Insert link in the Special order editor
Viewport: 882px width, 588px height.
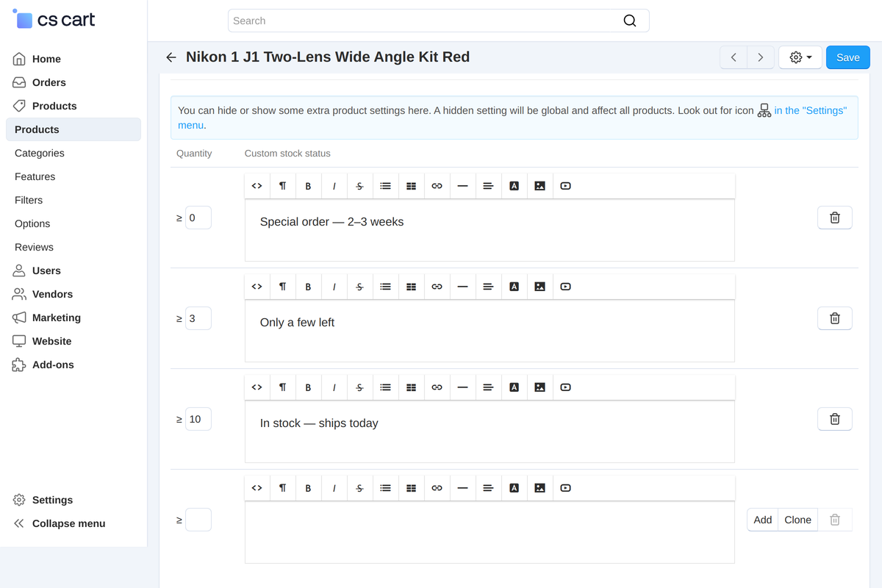point(437,186)
